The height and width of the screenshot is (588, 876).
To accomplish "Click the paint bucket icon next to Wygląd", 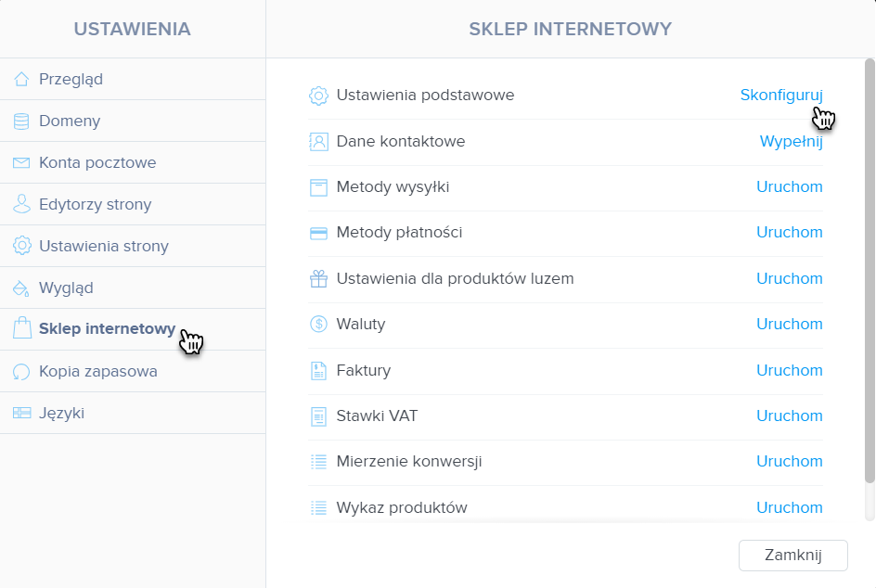I will 21,288.
